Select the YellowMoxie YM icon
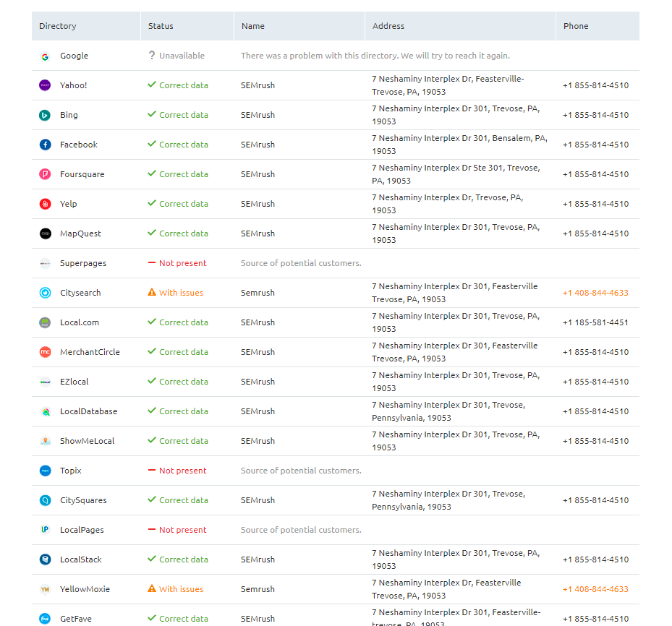The height and width of the screenshot is (626, 672). (x=44, y=588)
